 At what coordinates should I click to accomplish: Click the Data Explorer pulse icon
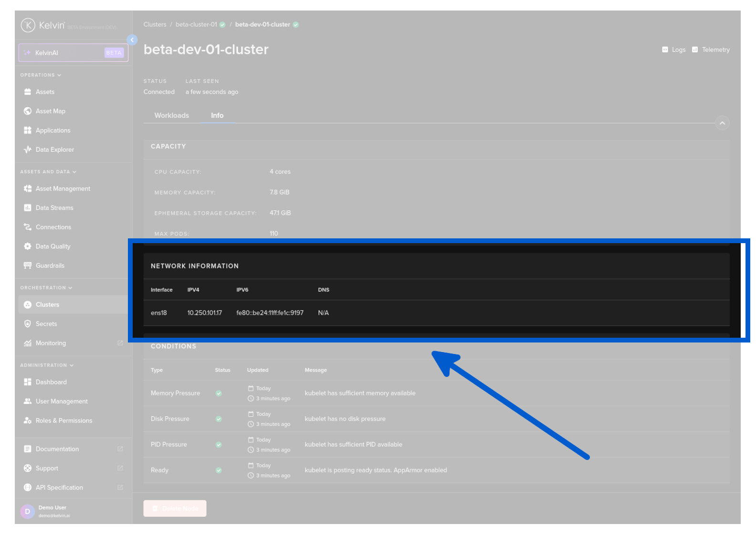28,150
